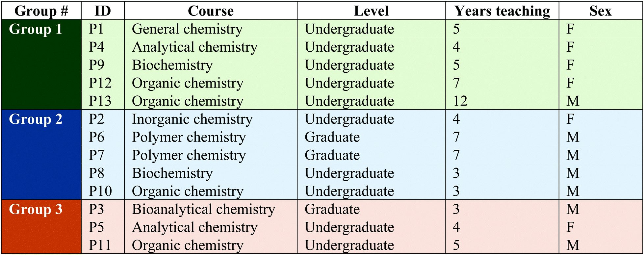644x255 pixels.
Task: Select the blue Group 2 cell
Action: 41,155
